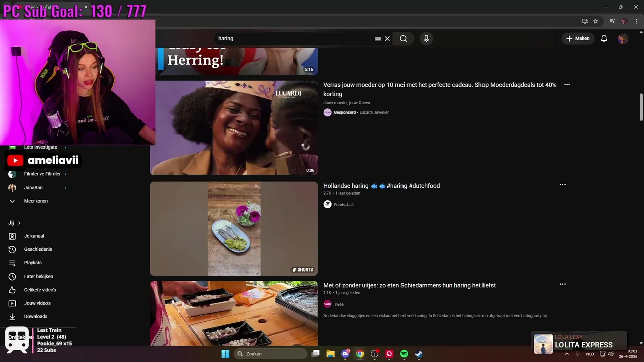644x362 pixels.
Task: Show hidden system tray icons chevron
Action: click(567, 354)
